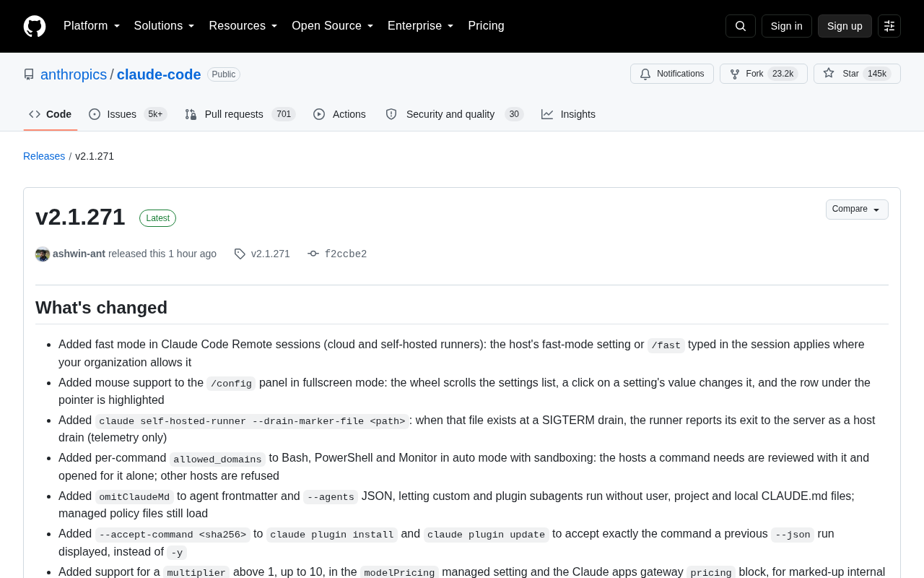
Task: Expand the Solutions menu
Action: click(165, 26)
